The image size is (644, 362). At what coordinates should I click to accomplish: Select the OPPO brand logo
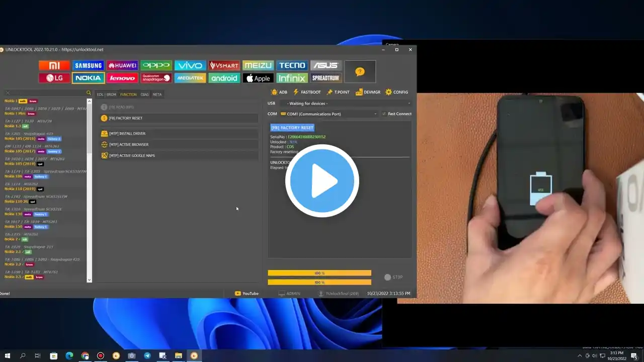pyautogui.click(x=156, y=66)
